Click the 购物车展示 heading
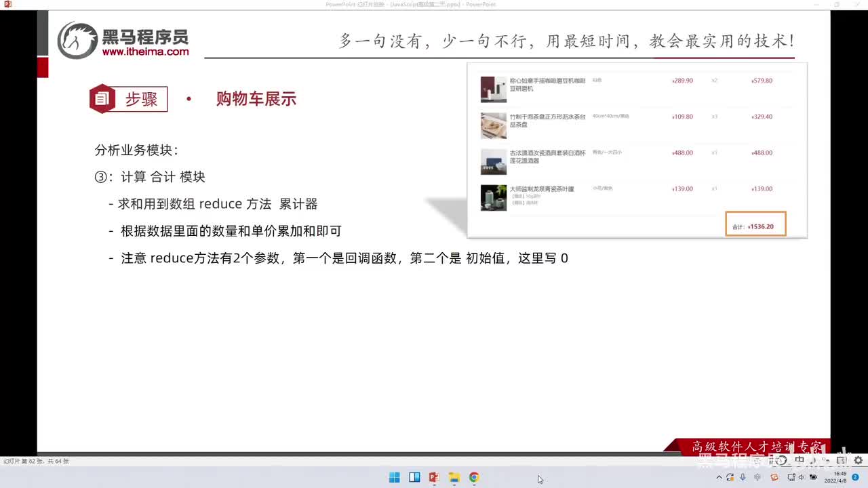Image resolution: width=868 pixels, height=488 pixels. coord(256,99)
